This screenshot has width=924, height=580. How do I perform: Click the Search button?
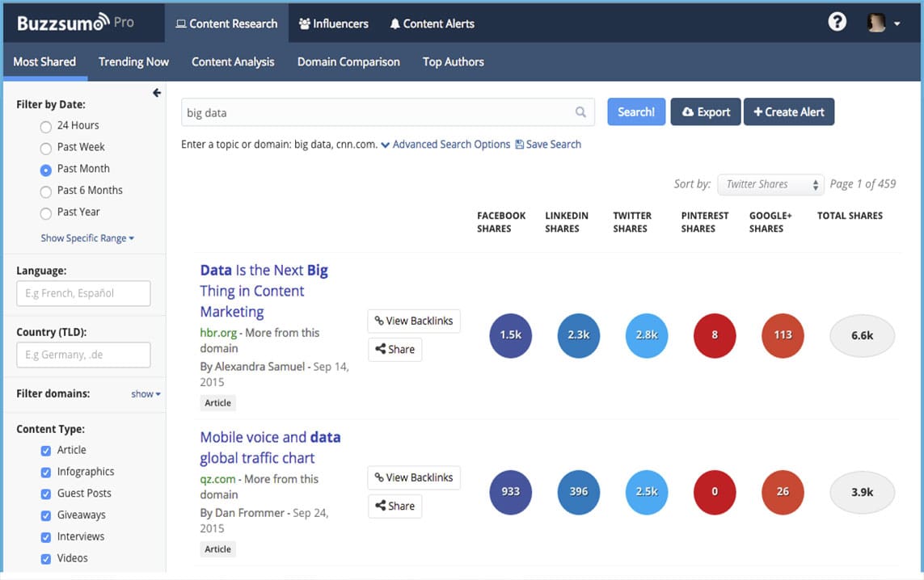pos(636,111)
